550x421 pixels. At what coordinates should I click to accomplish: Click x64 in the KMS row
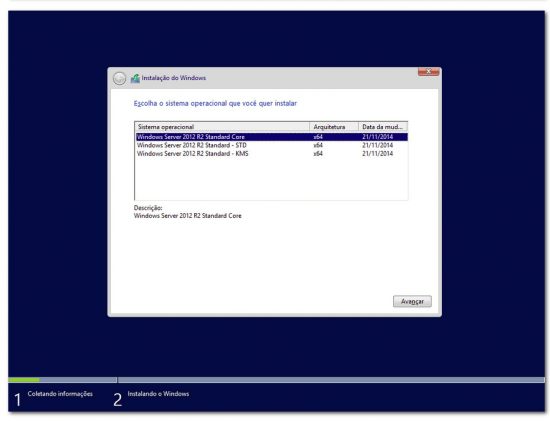[x=318, y=154]
